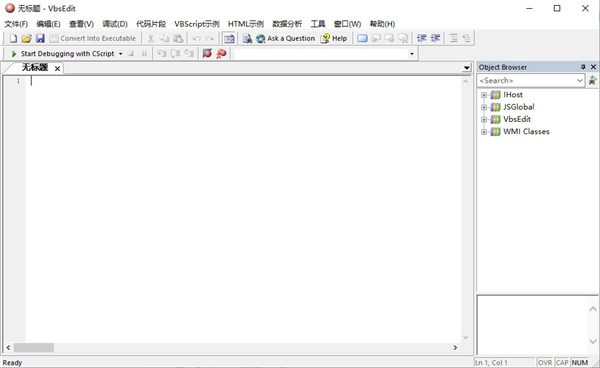Click the next bookmark icon
The image size is (600, 368).
point(390,38)
